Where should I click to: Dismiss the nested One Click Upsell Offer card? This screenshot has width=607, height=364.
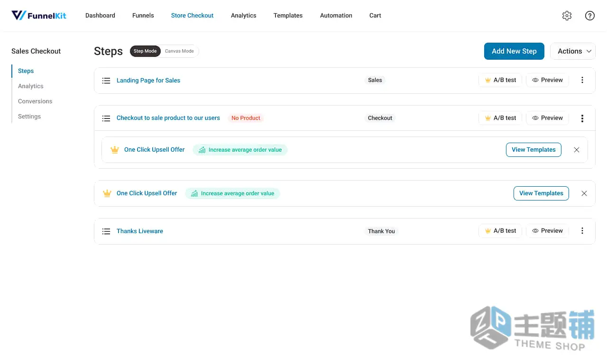[x=577, y=150]
